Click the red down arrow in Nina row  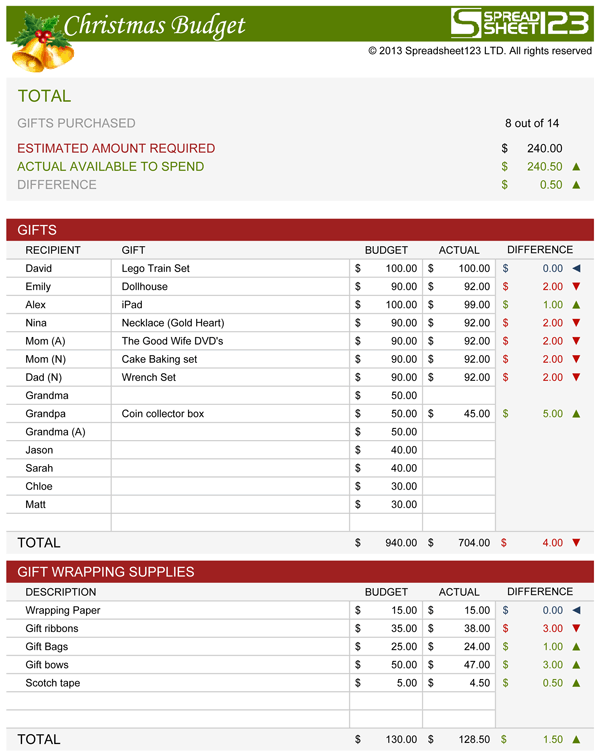point(576,323)
